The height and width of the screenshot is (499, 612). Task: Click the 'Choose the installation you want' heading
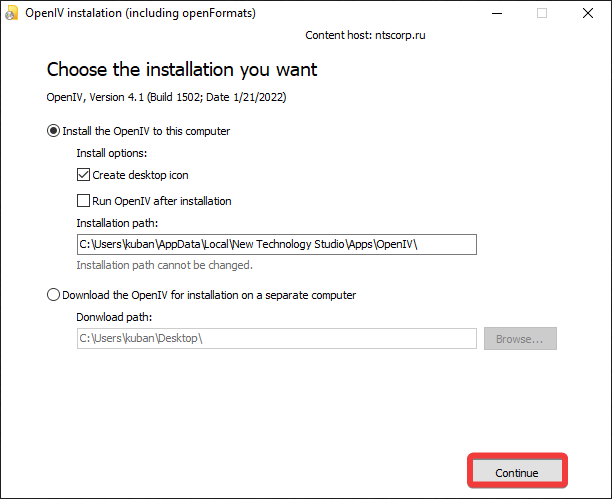182,70
